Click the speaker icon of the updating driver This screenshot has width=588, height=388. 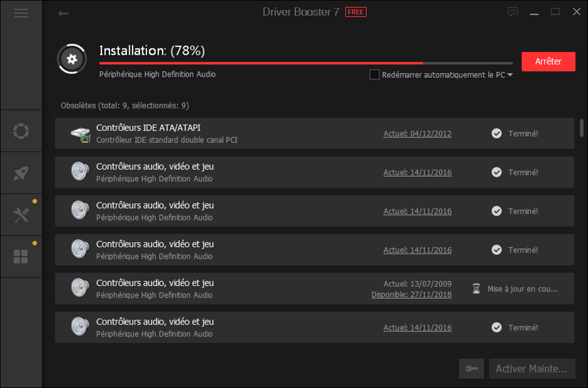coord(80,288)
